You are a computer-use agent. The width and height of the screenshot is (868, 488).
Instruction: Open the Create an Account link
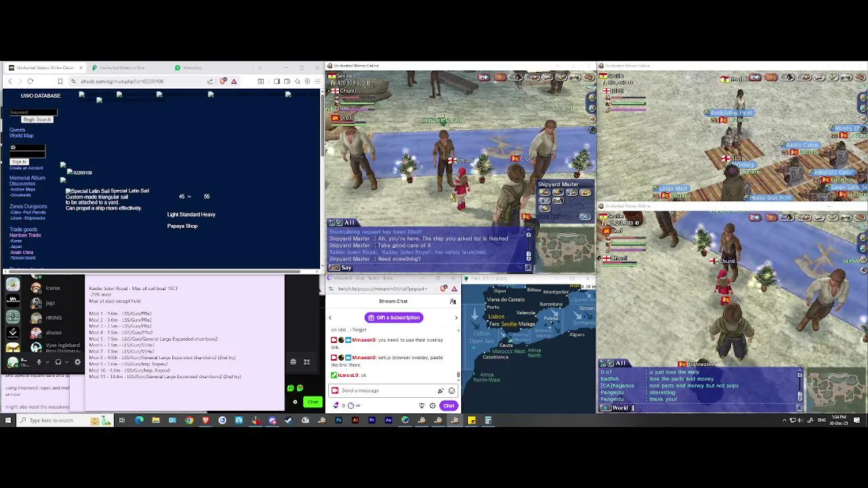pos(26,167)
